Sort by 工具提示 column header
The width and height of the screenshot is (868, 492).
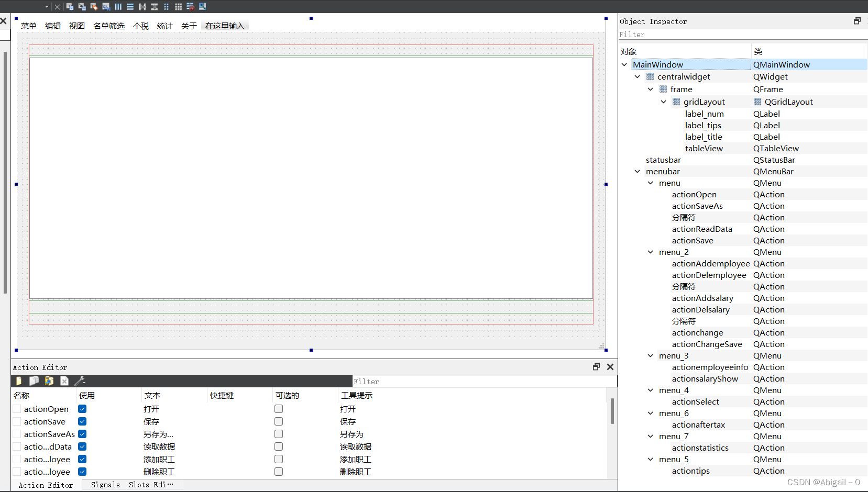click(471, 396)
